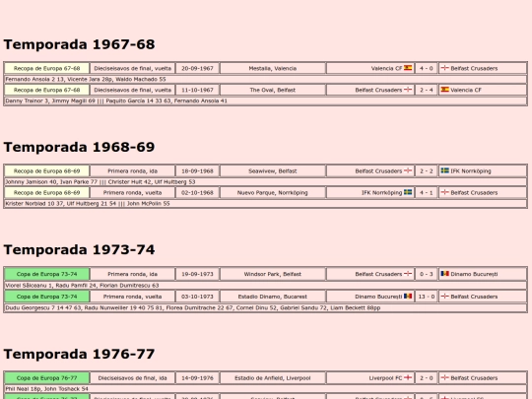Click Recopa de Europa 68-69 cell in 02-10-1968 row
The width and height of the screenshot is (532, 399).
coord(47,193)
